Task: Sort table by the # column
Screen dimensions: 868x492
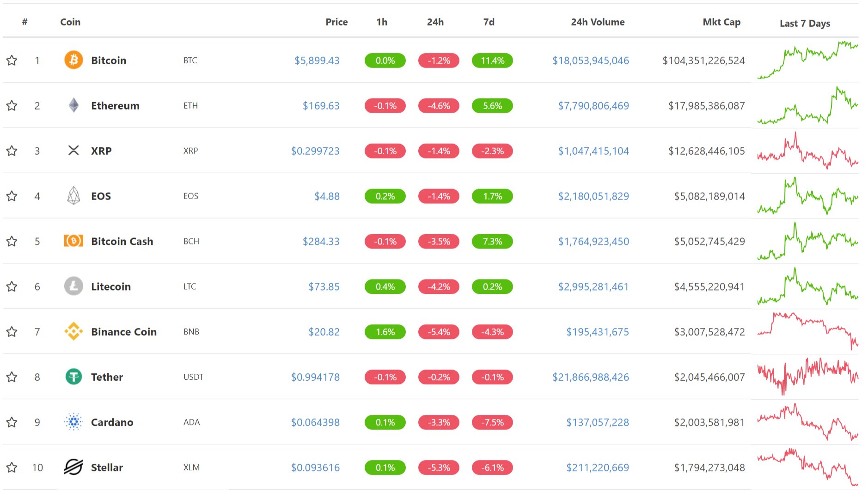Action: [x=25, y=22]
